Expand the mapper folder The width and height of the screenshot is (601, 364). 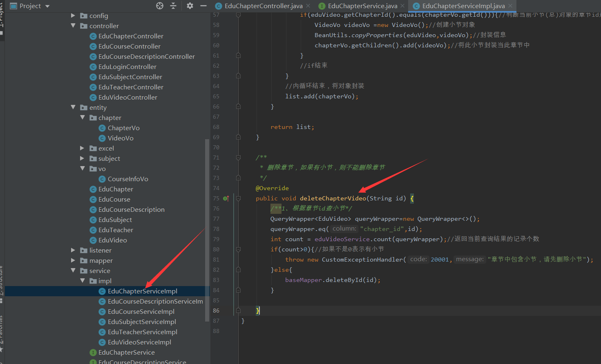73,260
